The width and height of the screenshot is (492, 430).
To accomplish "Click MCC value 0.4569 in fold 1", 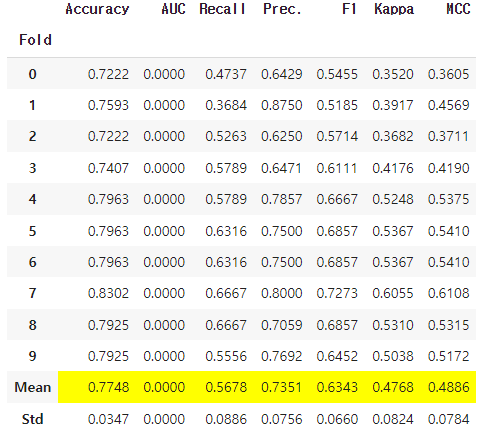I will coord(449,105).
